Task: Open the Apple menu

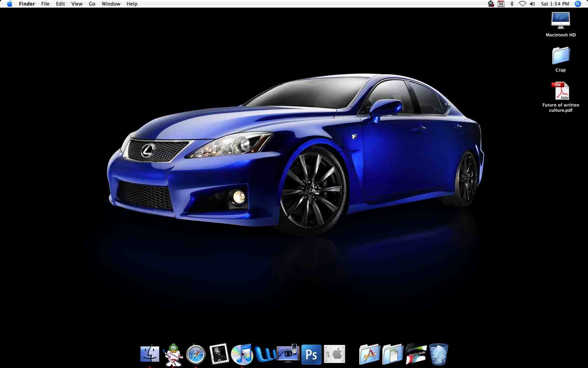Action: pyautogui.click(x=9, y=4)
